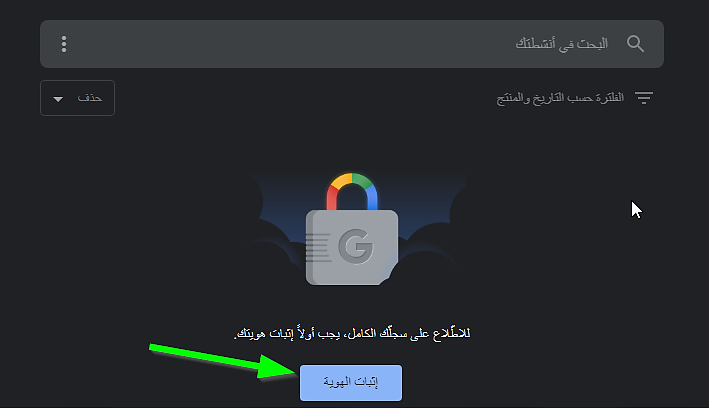Click the magnifier search icon
Image resolution: width=709 pixels, height=408 pixels.
(635, 44)
